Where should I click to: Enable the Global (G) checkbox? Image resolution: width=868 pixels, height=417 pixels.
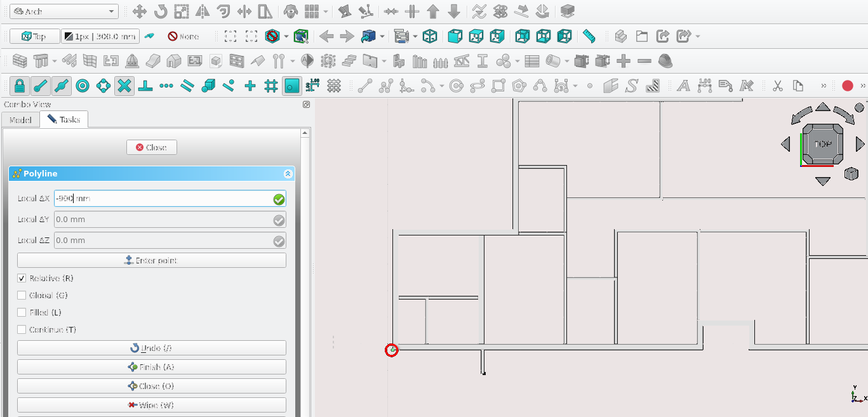(22, 296)
